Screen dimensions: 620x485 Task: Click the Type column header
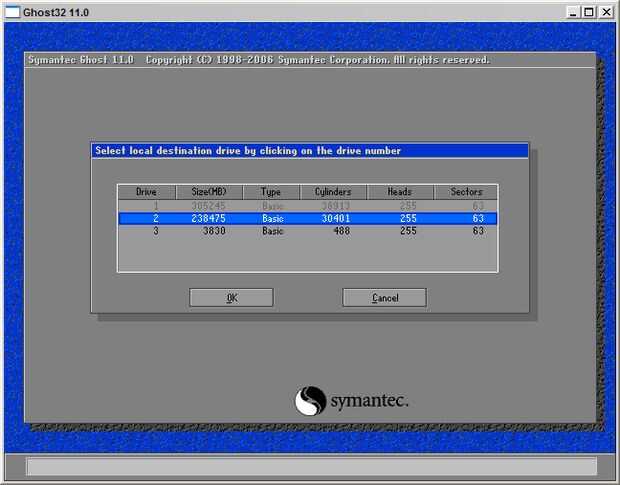pyautogui.click(x=271, y=192)
